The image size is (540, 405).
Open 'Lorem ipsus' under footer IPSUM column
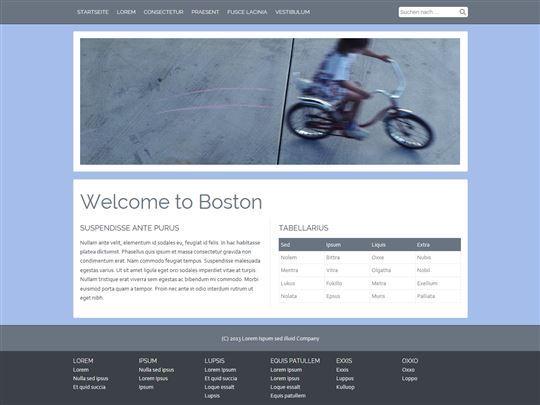tap(153, 378)
